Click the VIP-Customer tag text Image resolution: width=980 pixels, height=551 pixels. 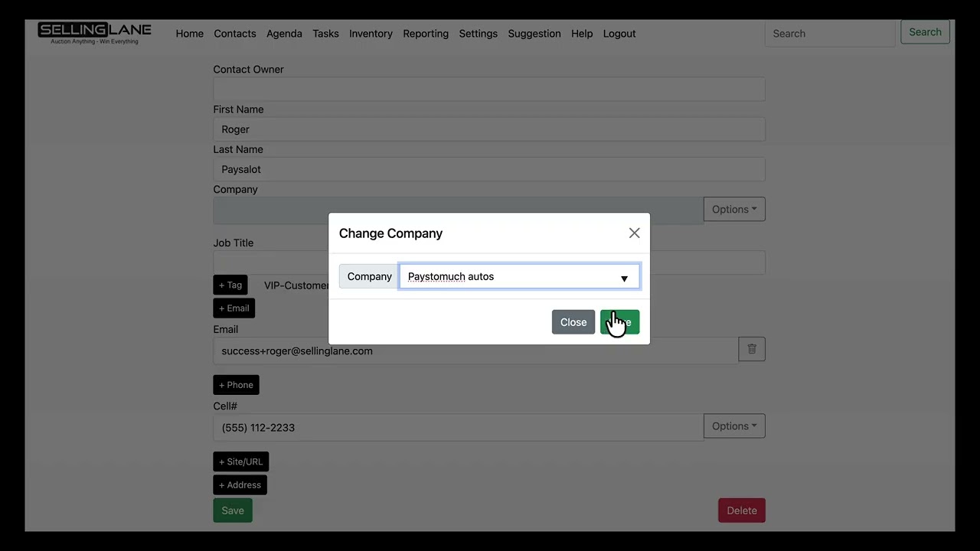(x=296, y=285)
